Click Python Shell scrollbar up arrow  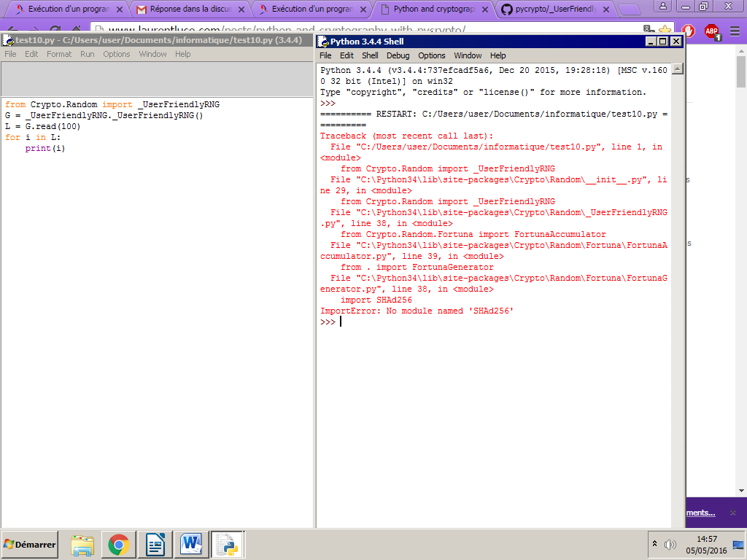coord(678,69)
